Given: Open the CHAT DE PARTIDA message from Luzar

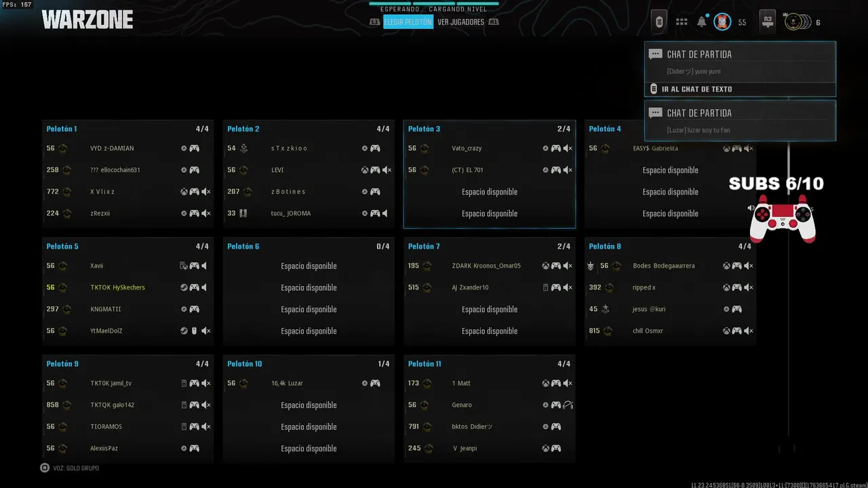Looking at the screenshot, I should 740,121.
